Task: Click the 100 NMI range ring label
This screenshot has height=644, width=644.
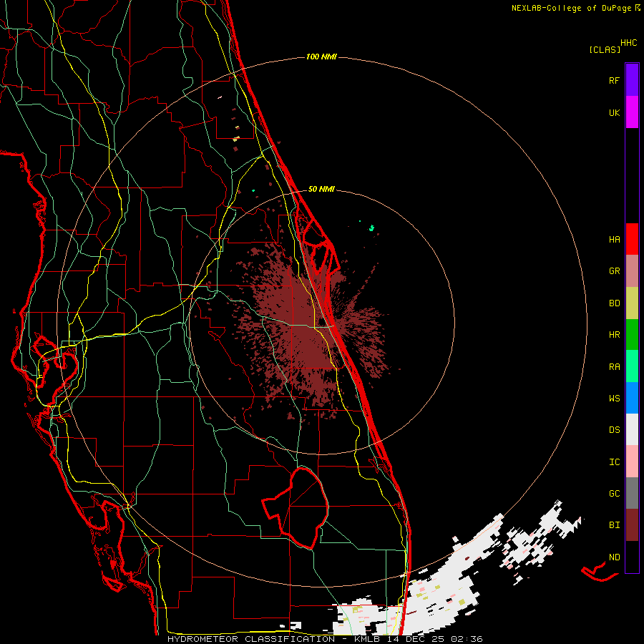Action: 321,57
